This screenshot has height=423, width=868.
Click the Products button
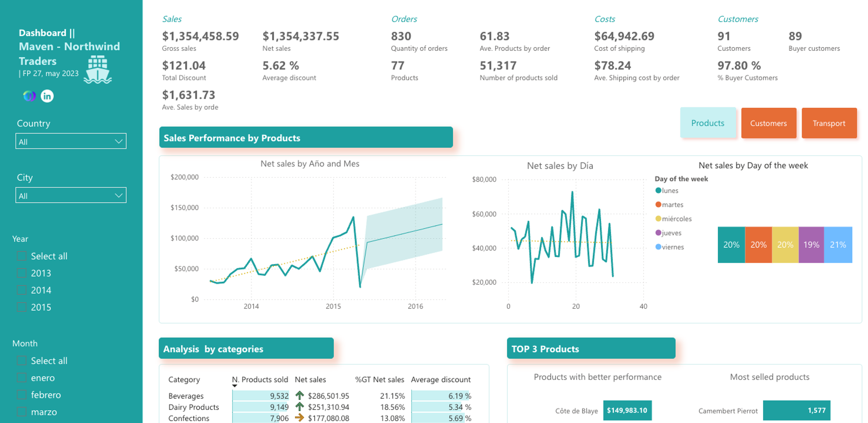point(707,123)
